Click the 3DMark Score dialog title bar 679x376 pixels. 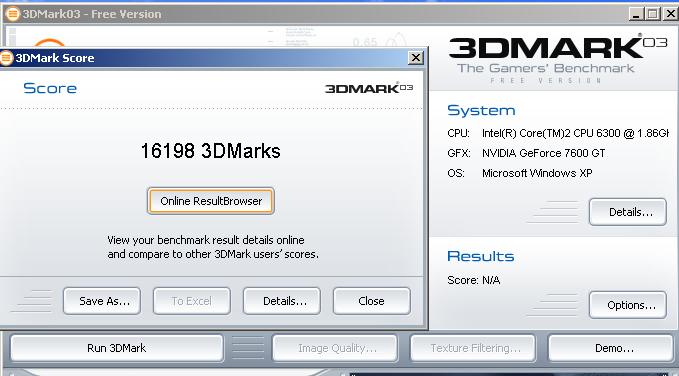(x=211, y=58)
